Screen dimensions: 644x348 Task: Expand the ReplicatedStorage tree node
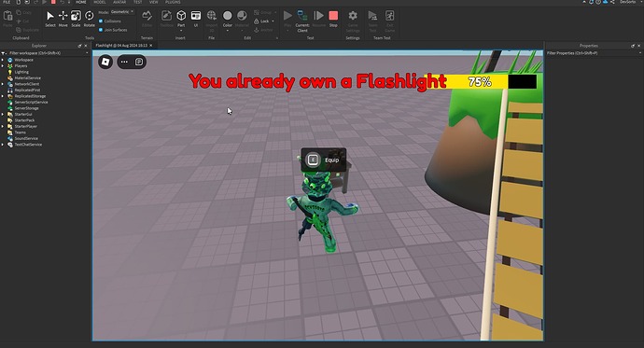(3, 96)
